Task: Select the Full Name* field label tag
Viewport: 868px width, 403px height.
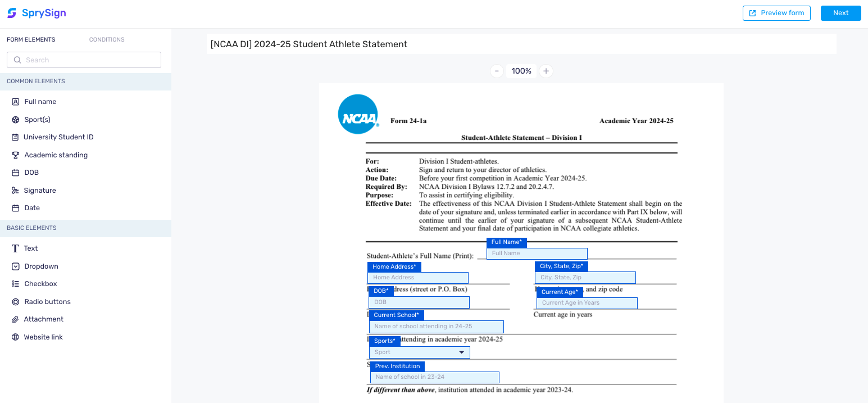Action: click(507, 242)
